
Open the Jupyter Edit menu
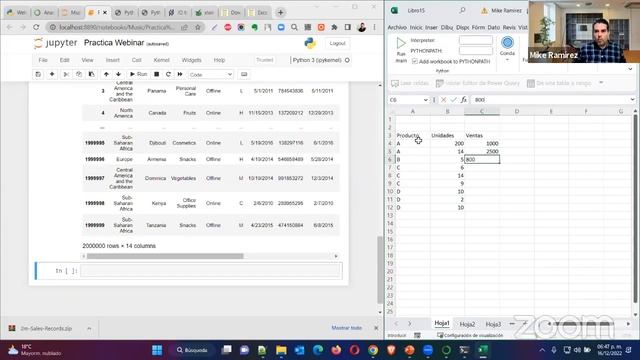64,60
